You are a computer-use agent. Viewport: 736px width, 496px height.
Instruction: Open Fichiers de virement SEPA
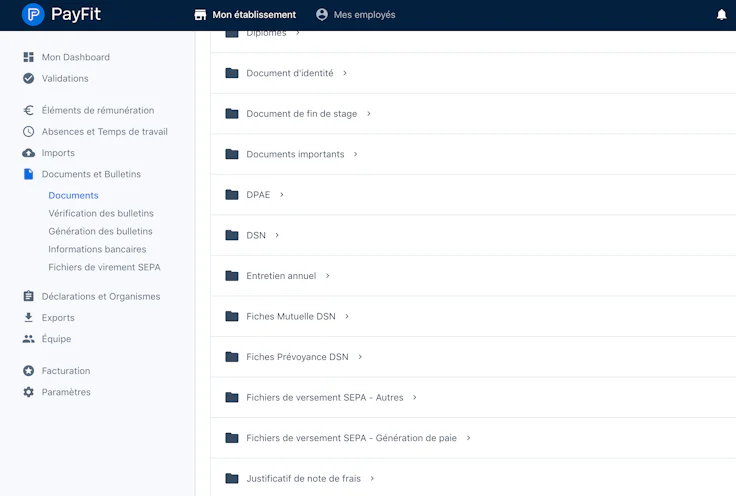point(104,267)
